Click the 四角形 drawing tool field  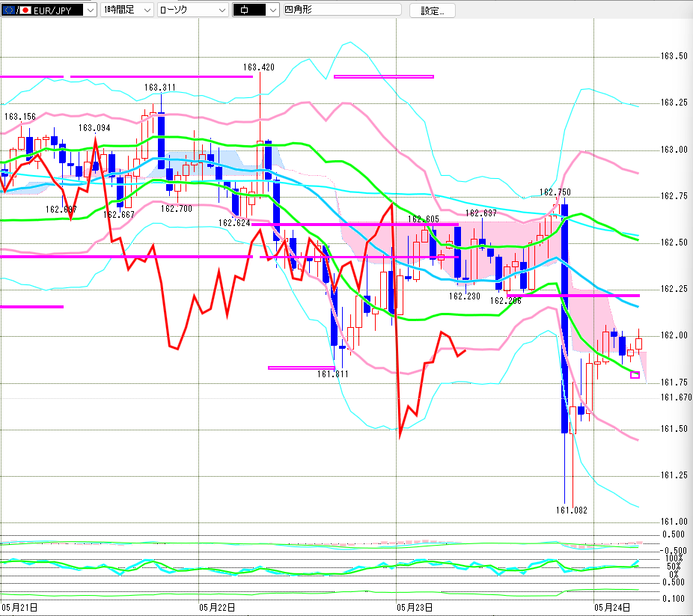point(343,9)
